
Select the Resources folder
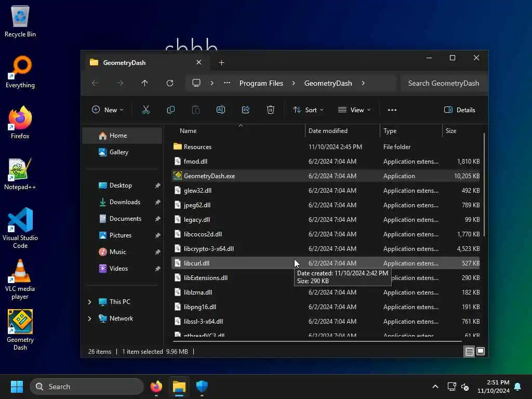325,147
